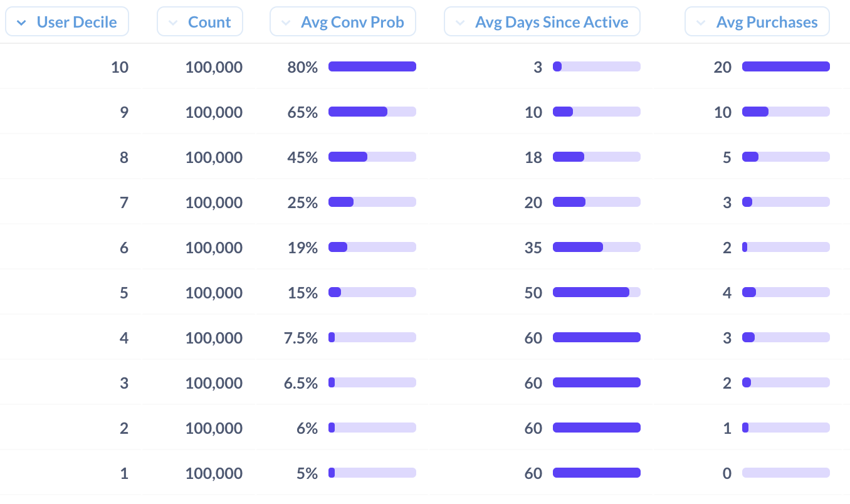Select the Avg Days Since Active header
Screen dimensions: 850x504
[x=542, y=22]
